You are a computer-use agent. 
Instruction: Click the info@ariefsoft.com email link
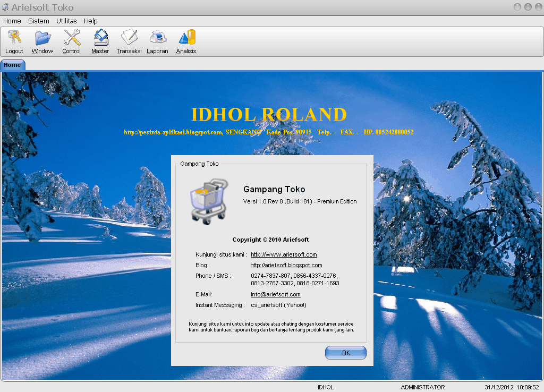tap(276, 294)
